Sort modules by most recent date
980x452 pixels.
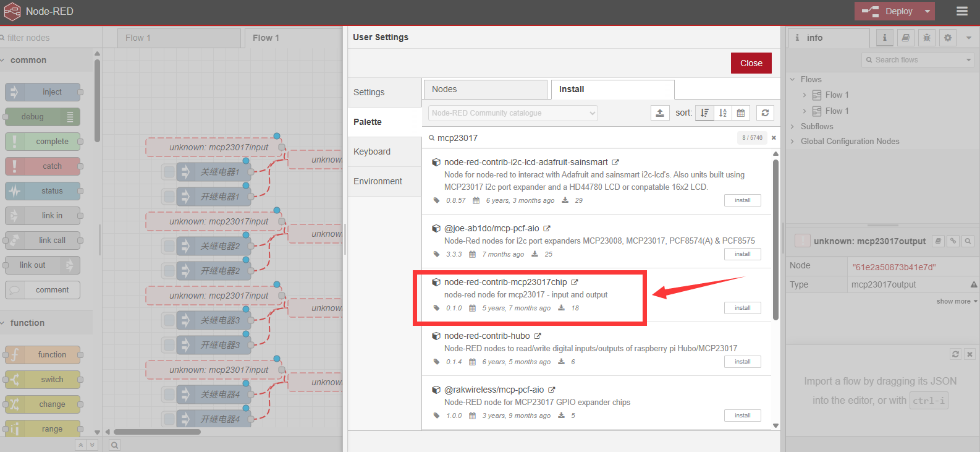741,113
